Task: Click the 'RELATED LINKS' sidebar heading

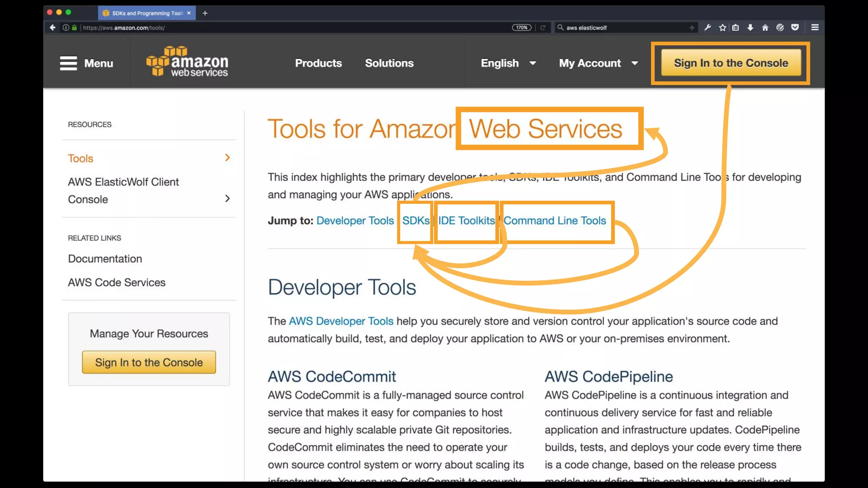Action: (x=95, y=238)
